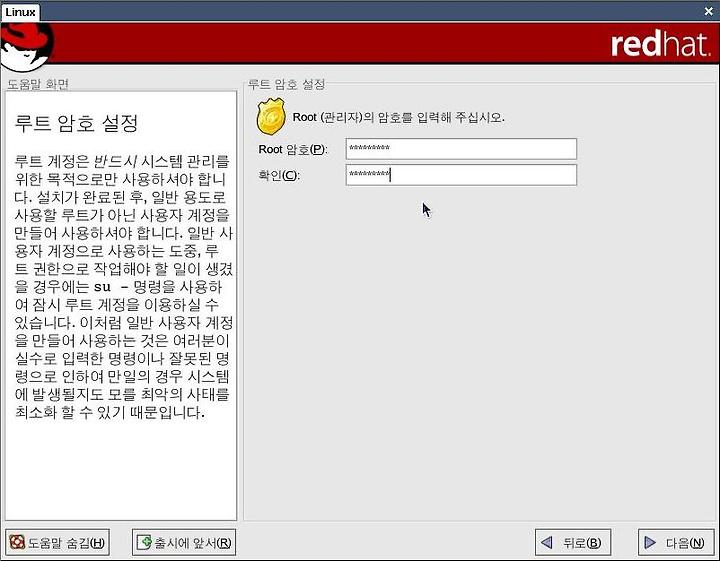Click the 도움말 화면 panel title
The width and height of the screenshot is (720, 561).
pos(38,84)
